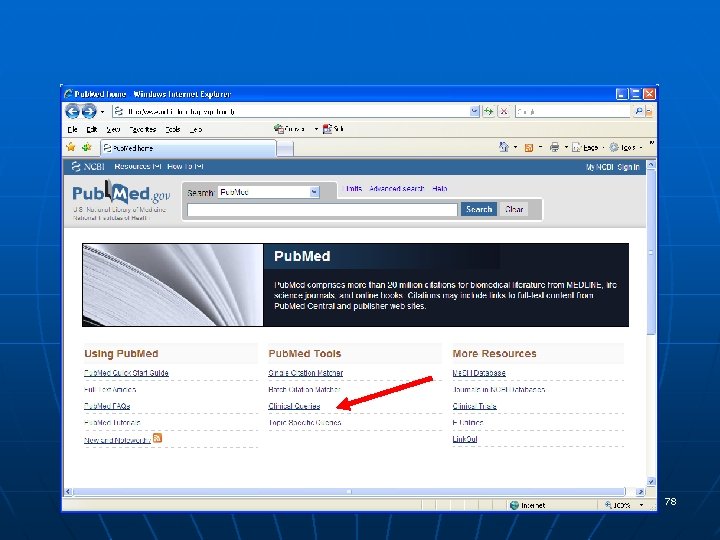The width and height of the screenshot is (720, 540).
Task: Click the Print printer icon
Action: 554,147
